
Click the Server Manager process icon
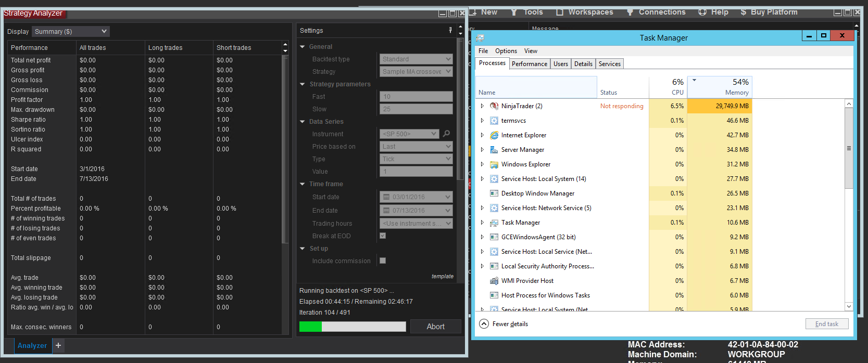(494, 150)
